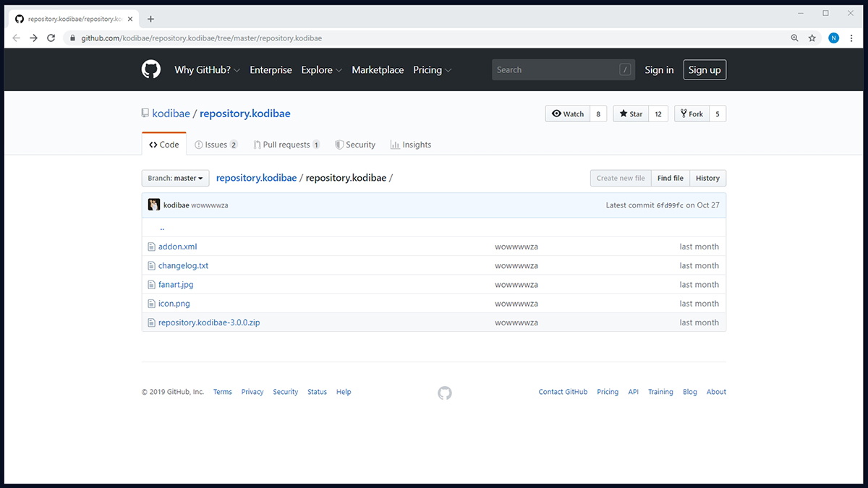Fork the repository
This screenshot has height=488, width=868.
coord(692,114)
